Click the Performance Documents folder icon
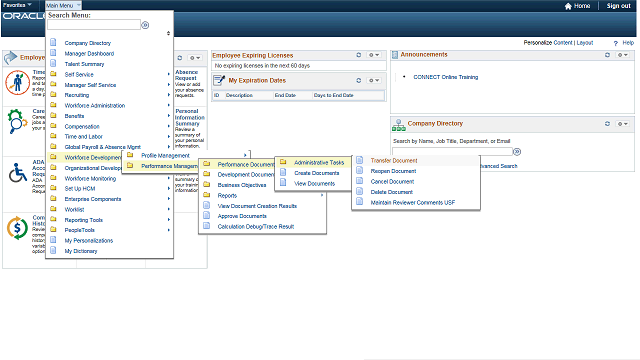Viewport: 640px width, 360px height. (207, 164)
